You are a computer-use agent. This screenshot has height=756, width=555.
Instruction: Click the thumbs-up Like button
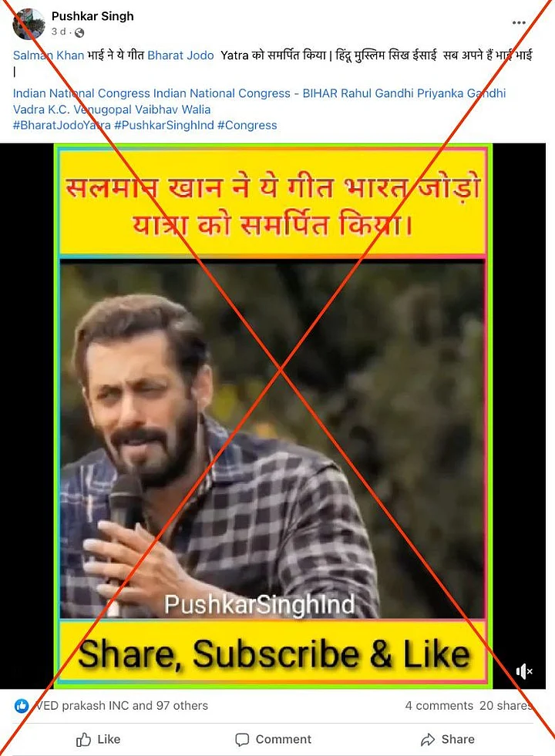click(99, 739)
